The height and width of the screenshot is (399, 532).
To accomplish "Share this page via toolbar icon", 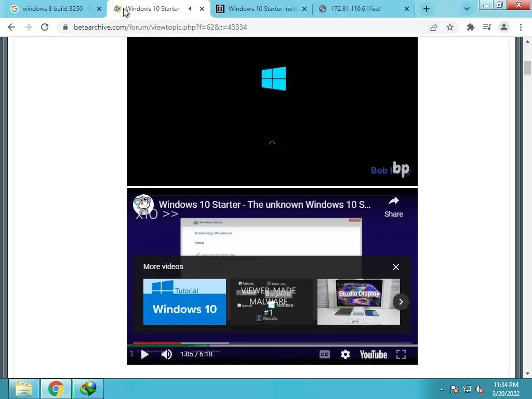I will click(x=433, y=27).
